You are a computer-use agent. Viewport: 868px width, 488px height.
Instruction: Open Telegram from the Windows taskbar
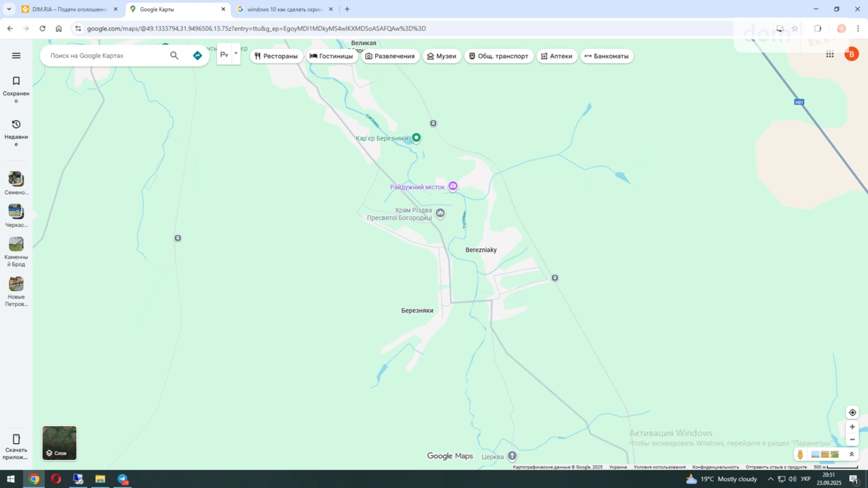pyautogui.click(x=122, y=479)
